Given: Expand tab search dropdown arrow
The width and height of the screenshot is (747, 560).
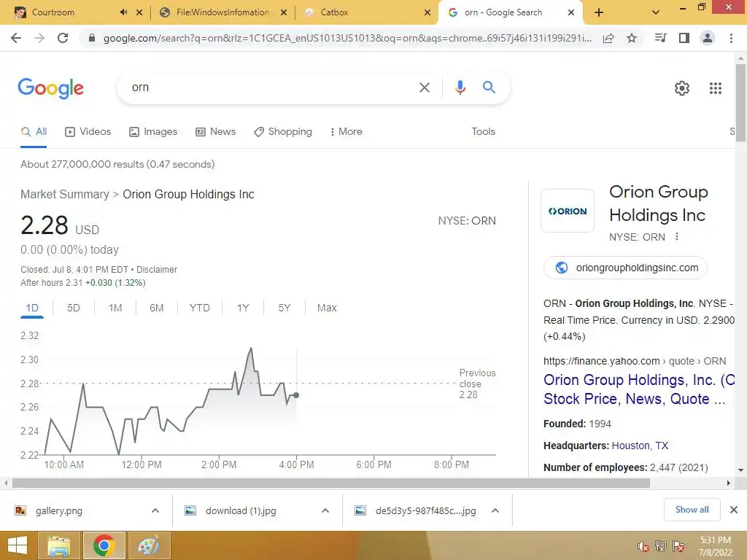Looking at the screenshot, I should [656, 12].
